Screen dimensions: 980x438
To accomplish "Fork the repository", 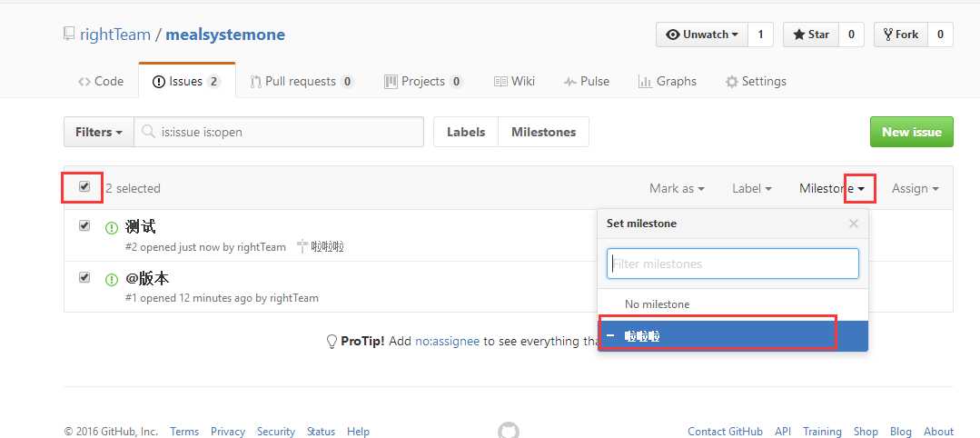I will coord(901,35).
